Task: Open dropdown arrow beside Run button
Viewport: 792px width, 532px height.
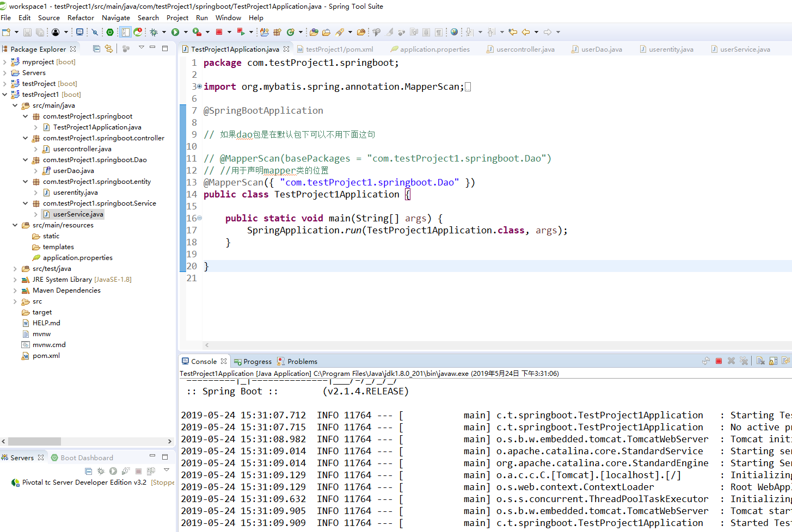Action: [x=186, y=33]
